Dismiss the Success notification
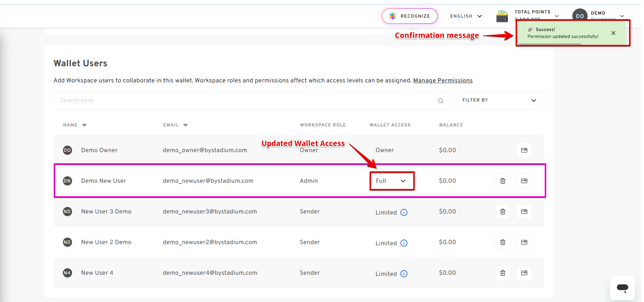The width and height of the screenshot is (644, 302). point(613,33)
